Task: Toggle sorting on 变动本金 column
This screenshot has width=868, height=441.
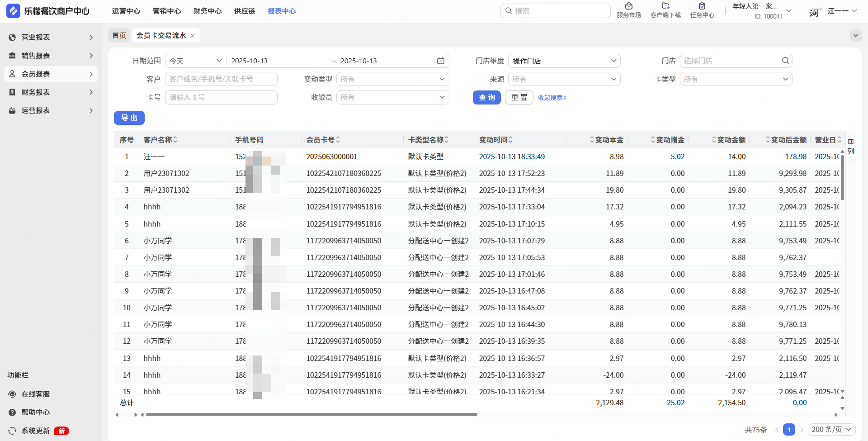Action: click(606, 140)
